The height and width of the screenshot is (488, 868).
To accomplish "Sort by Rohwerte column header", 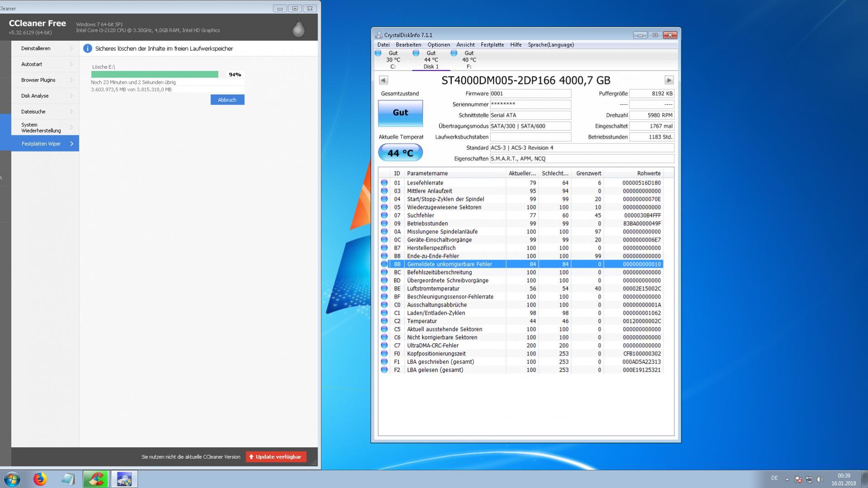I will [634, 173].
